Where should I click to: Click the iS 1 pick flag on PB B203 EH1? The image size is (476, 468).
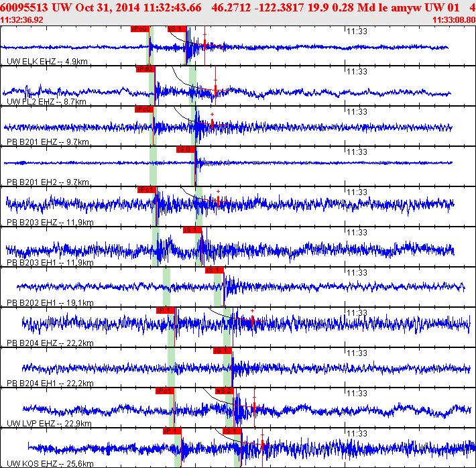pos(192,230)
